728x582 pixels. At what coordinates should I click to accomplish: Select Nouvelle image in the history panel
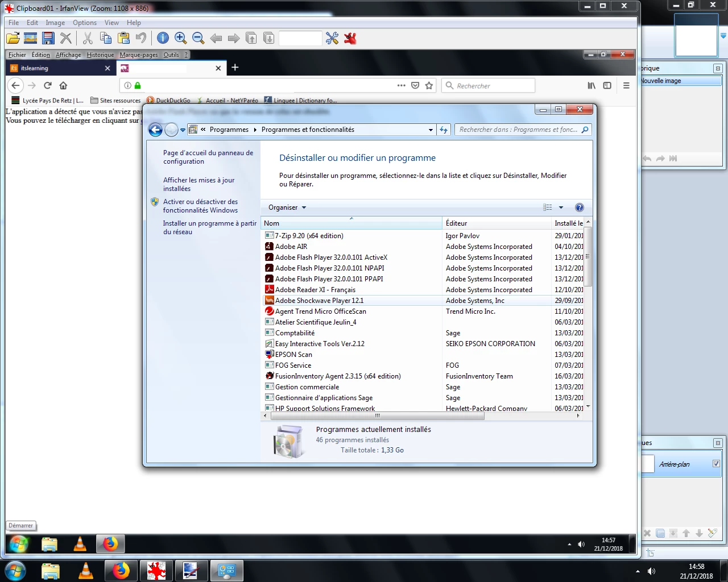click(681, 81)
